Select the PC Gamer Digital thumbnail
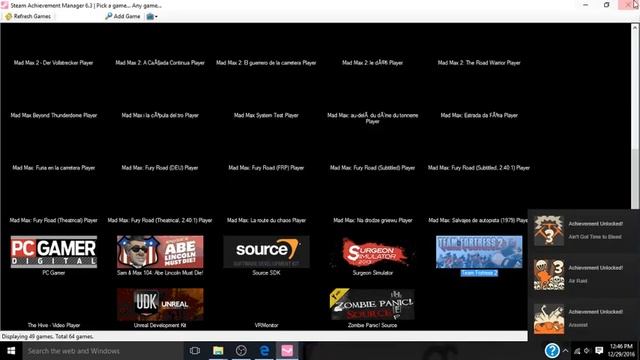 [x=54, y=252]
